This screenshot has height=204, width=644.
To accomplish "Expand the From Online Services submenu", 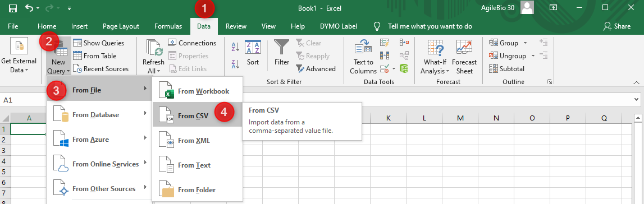I will click(99, 164).
